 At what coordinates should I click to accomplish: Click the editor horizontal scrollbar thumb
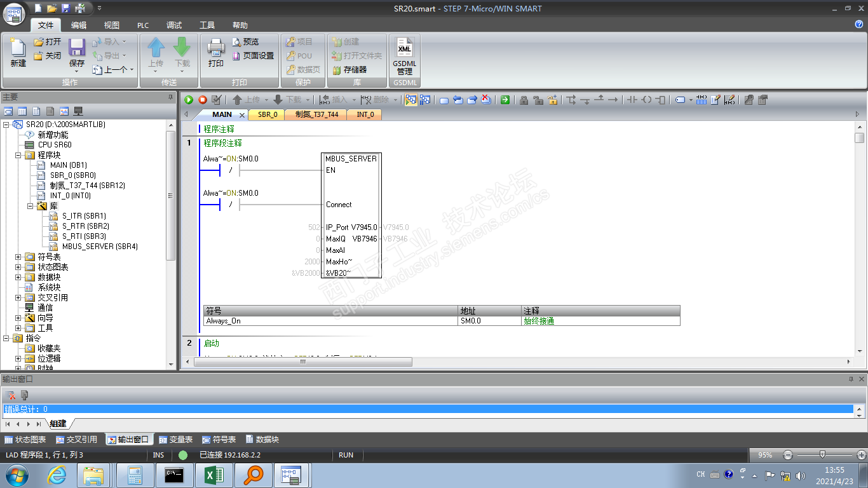pyautogui.click(x=302, y=362)
